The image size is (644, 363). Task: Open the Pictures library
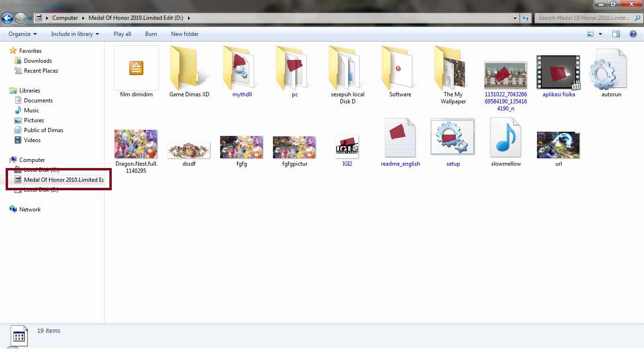pos(34,120)
